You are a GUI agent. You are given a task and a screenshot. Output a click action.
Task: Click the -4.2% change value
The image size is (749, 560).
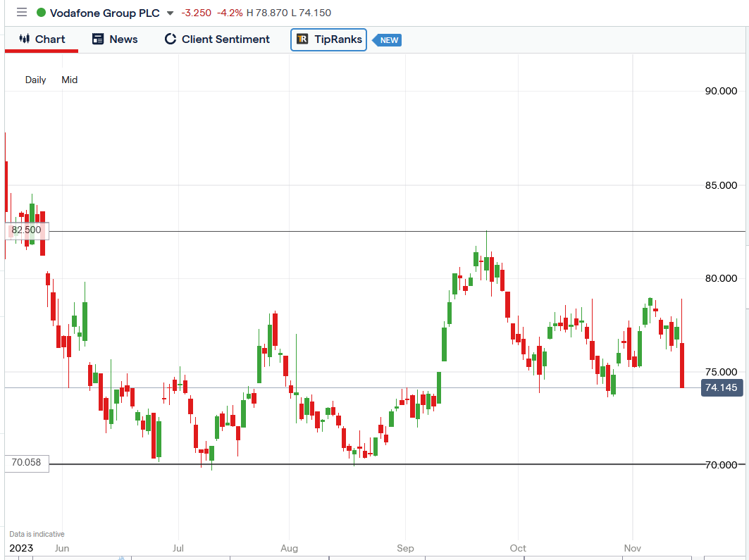230,13
